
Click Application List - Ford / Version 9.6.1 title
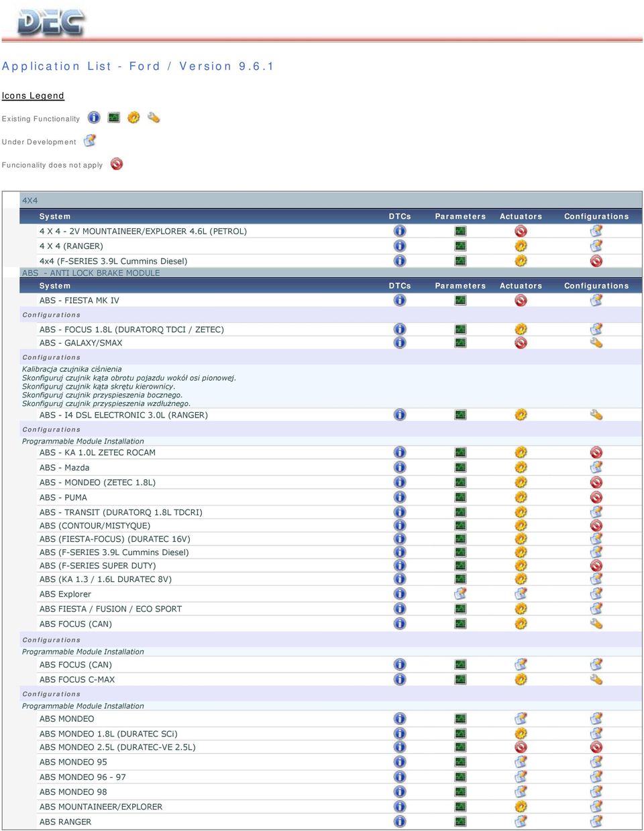pyautogui.click(x=138, y=66)
